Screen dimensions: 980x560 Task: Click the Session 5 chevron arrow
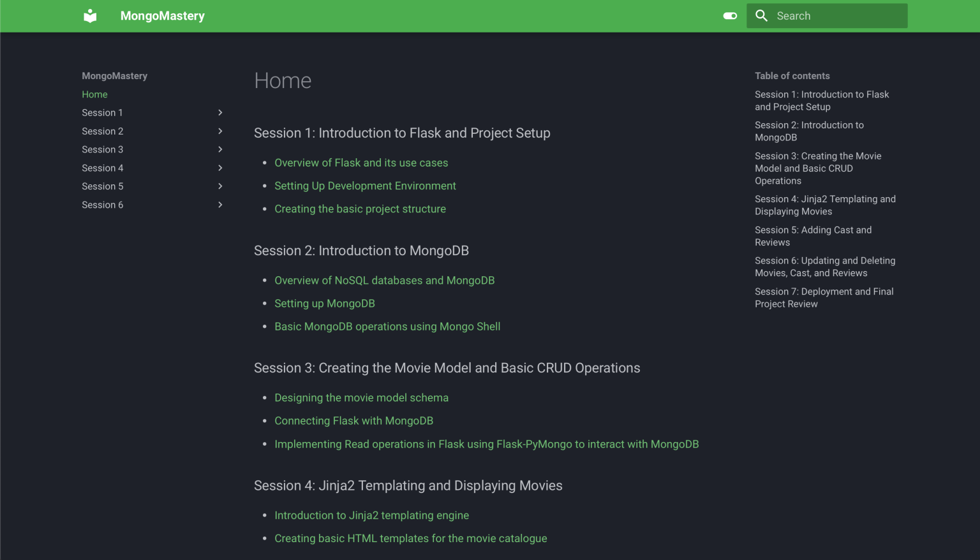tap(220, 186)
